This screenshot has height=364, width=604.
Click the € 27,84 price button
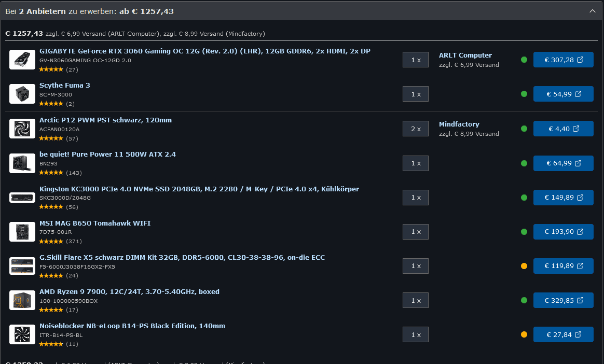click(563, 334)
